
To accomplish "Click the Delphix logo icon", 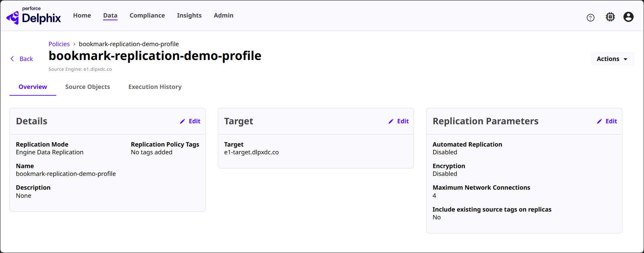I will 13,18.
